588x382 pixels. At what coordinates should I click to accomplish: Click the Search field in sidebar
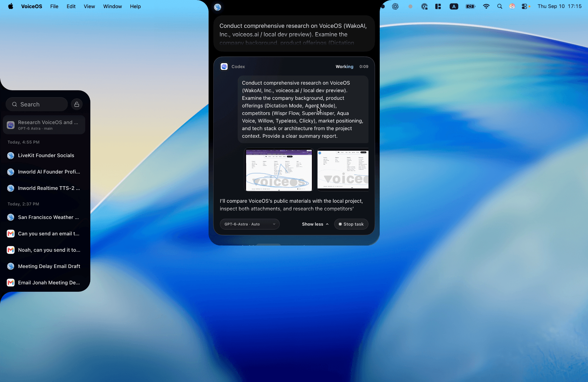tap(37, 104)
